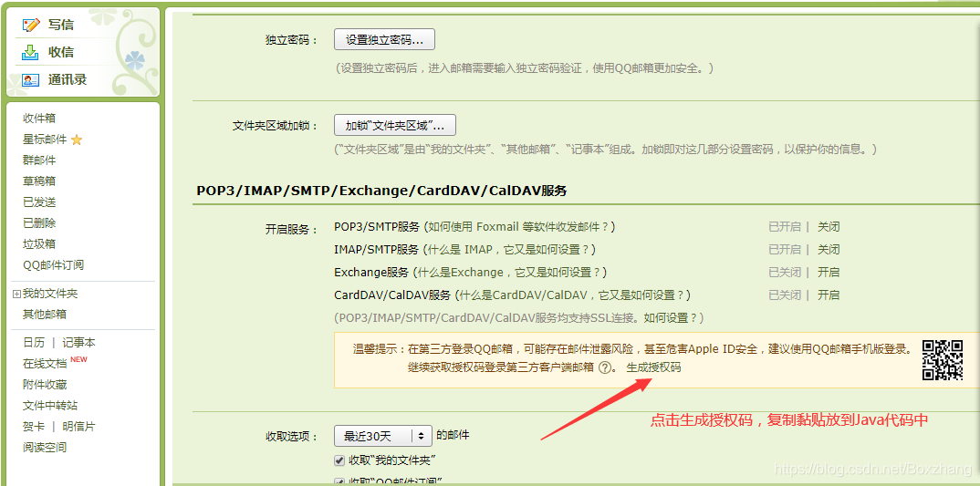Open the 已发送 folder

coord(39,202)
